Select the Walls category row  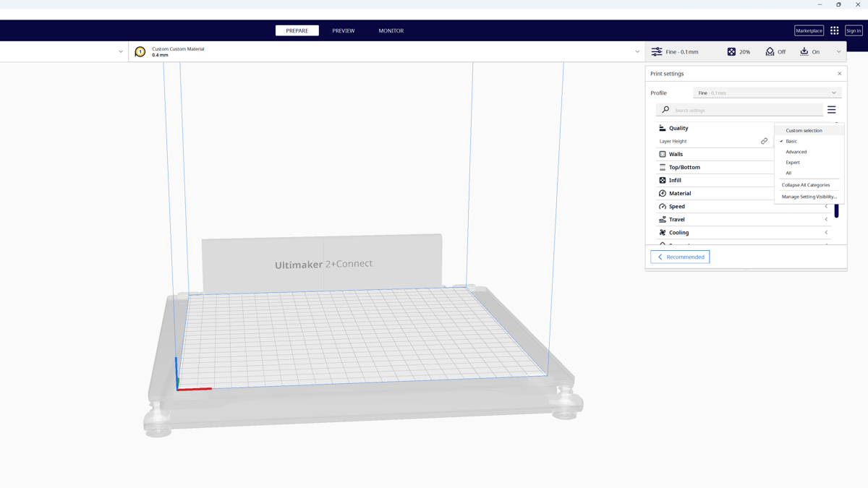tap(715, 154)
